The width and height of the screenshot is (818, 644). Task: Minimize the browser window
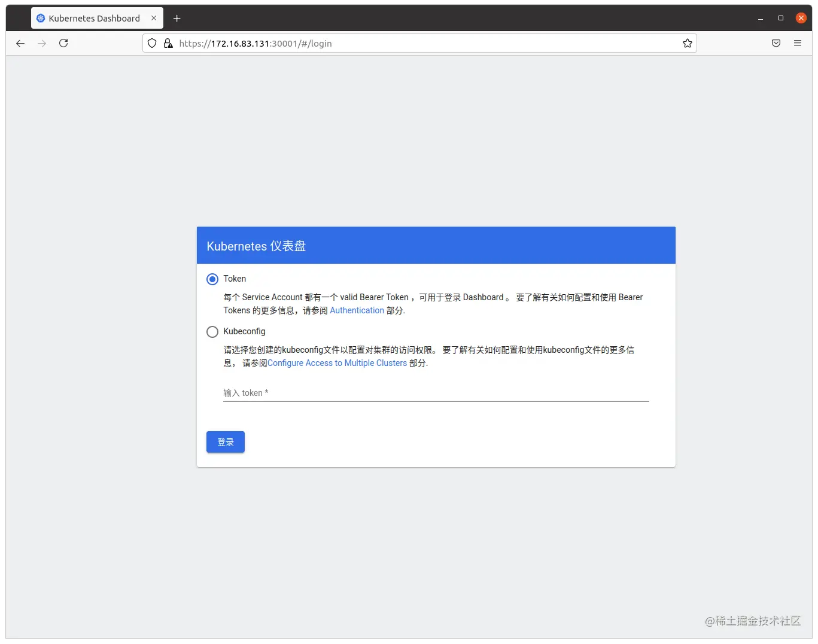pos(761,19)
